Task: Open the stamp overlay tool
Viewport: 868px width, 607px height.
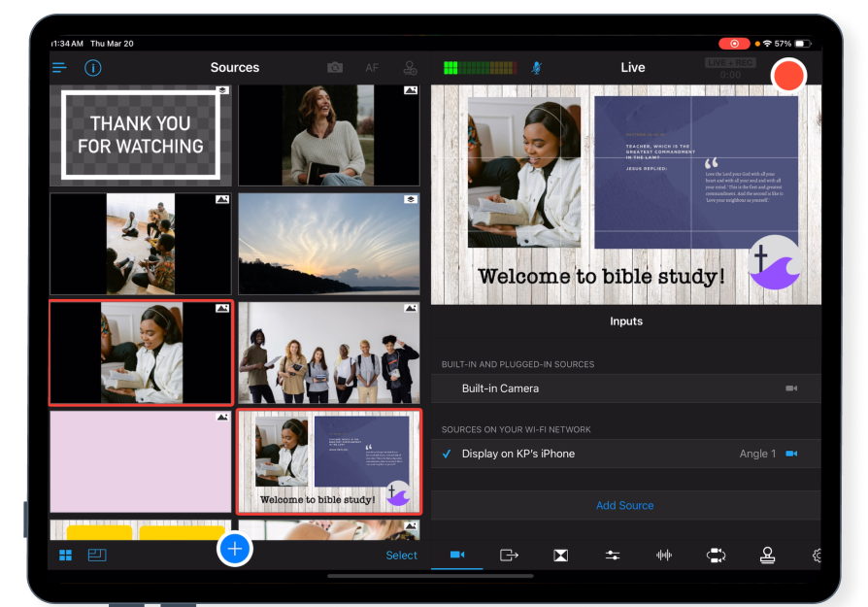Action: [768, 555]
